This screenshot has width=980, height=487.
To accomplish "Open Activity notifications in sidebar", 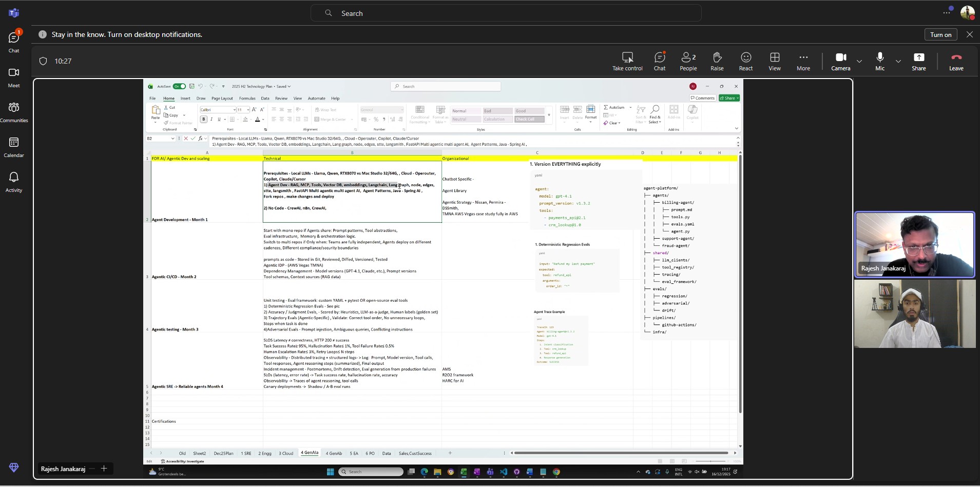I will (14, 182).
